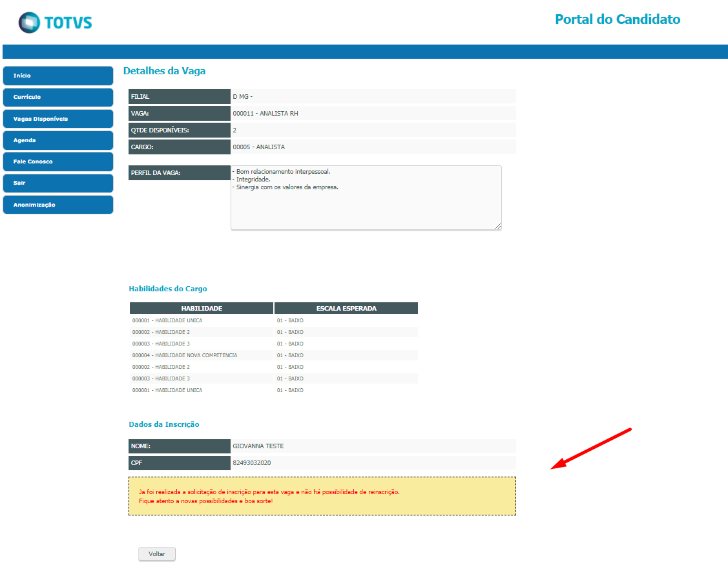Click the VAGA value 000011 - ANALISTA RH
The height and width of the screenshot is (580, 728).
(265, 114)
